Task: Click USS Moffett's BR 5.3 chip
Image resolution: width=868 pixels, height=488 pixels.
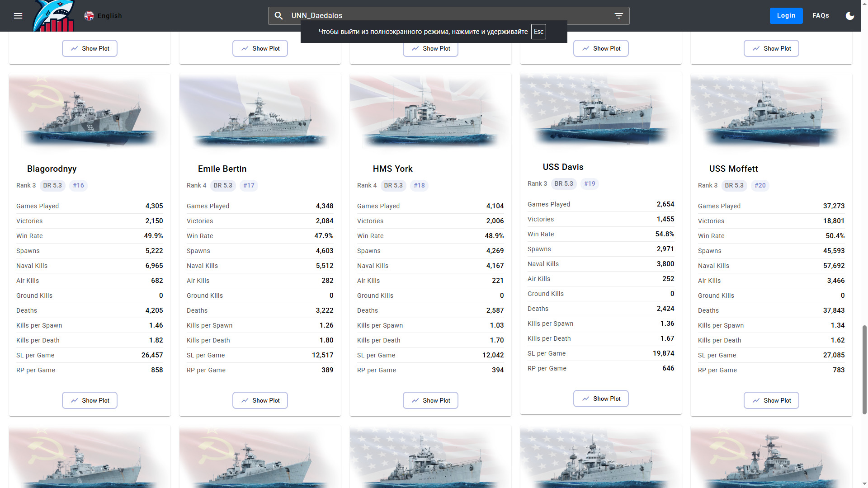Action: (x=734, y=186)
